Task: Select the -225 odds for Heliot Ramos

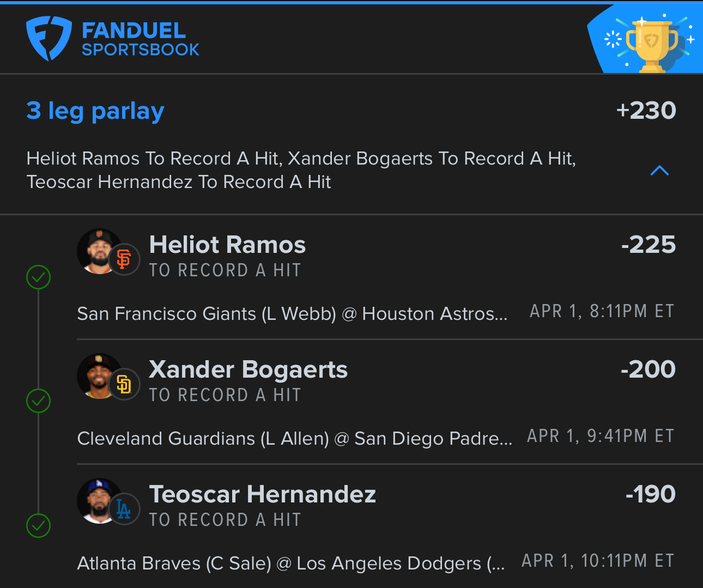Action: pyautogui.click(x=649, y=244)
